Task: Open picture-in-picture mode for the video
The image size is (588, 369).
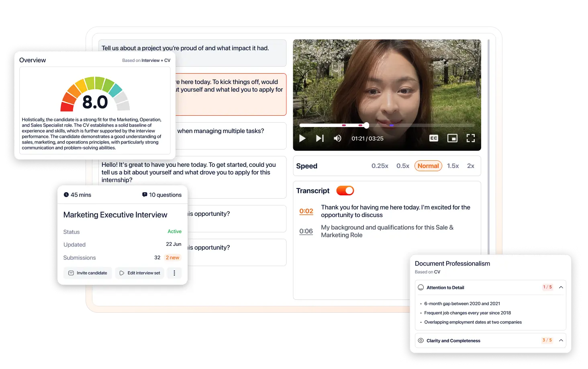Action: [452, 138]
